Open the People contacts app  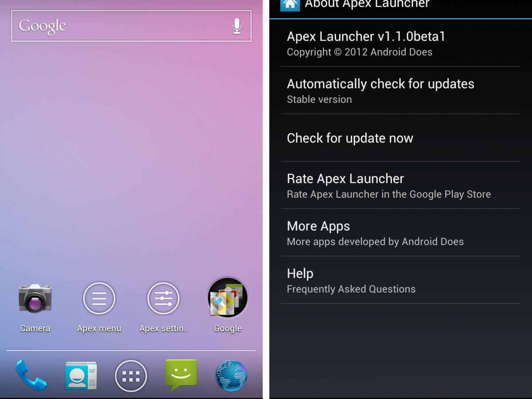(81, 376)
